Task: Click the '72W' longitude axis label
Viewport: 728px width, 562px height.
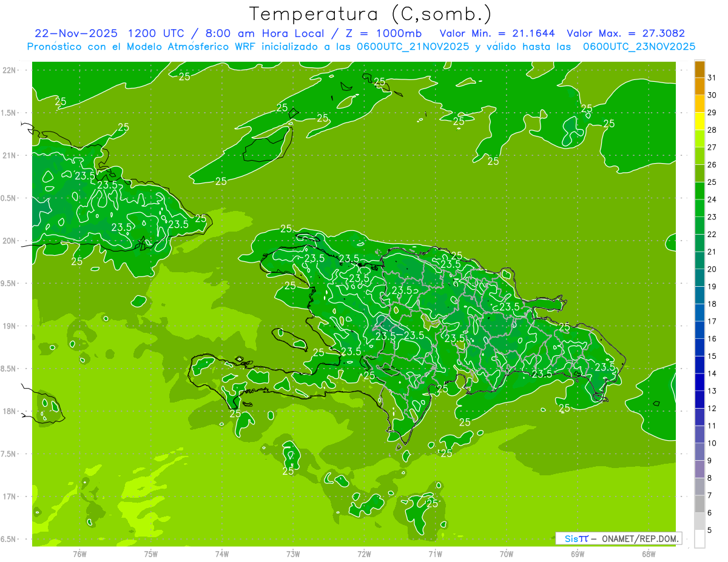Action: click(364, 554)
